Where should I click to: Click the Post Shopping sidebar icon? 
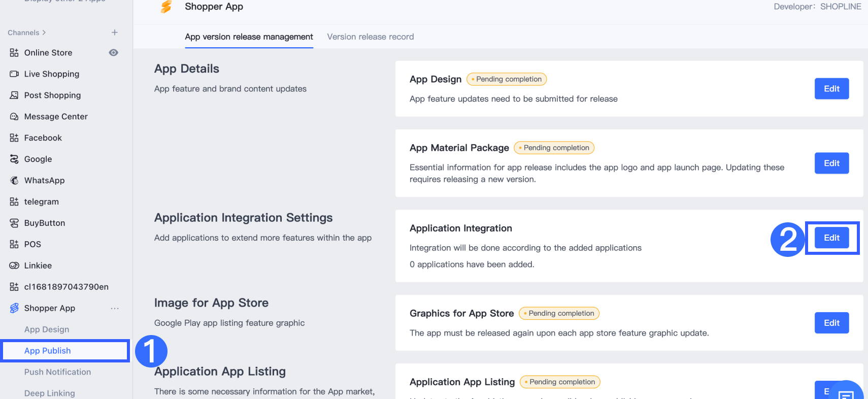click(x=14, y=95)
